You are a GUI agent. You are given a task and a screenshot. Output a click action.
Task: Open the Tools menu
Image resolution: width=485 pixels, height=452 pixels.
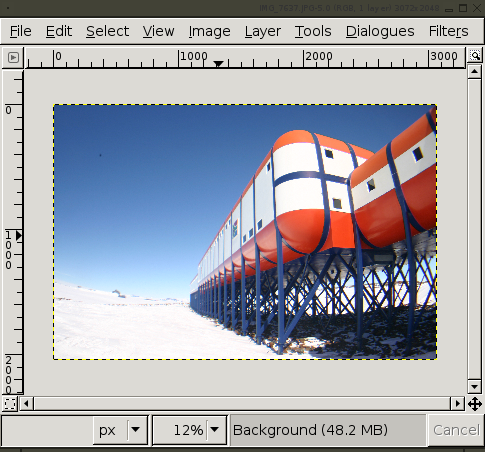[313, 31]
